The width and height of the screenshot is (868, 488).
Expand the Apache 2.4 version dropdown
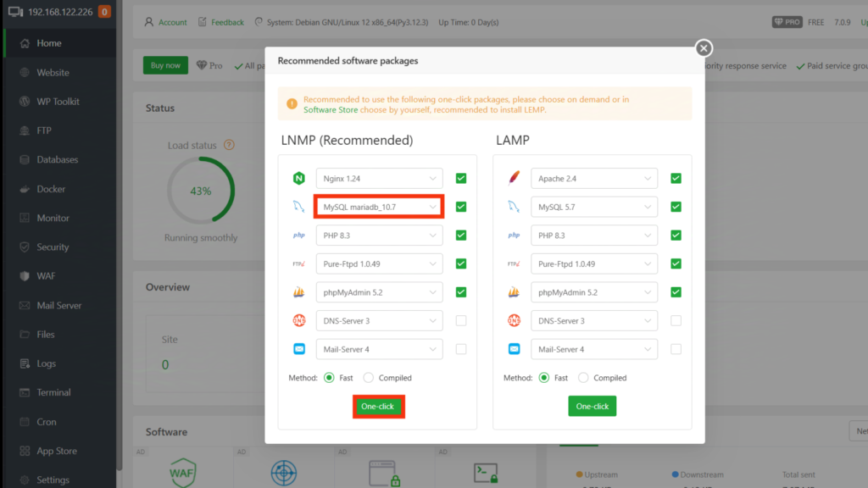point(594,179)
